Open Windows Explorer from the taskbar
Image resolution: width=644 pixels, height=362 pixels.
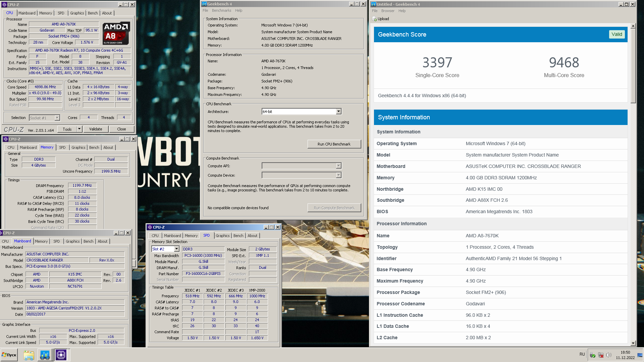29,355
